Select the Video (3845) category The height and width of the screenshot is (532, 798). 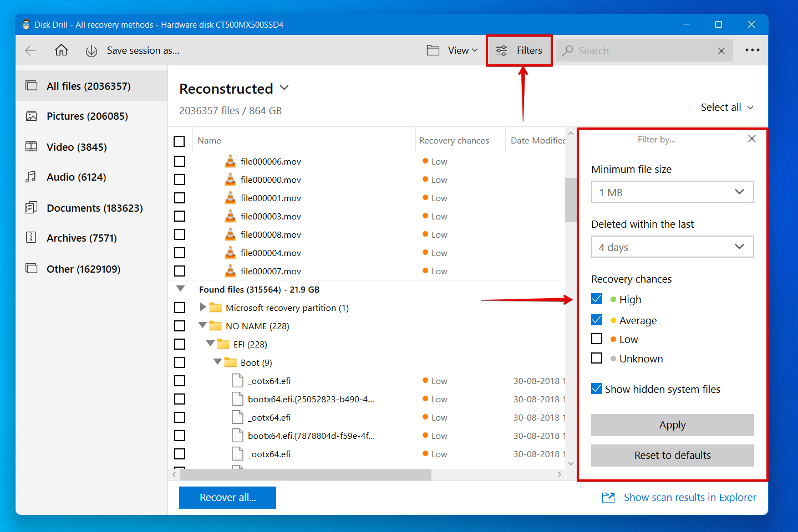point(92,147)
